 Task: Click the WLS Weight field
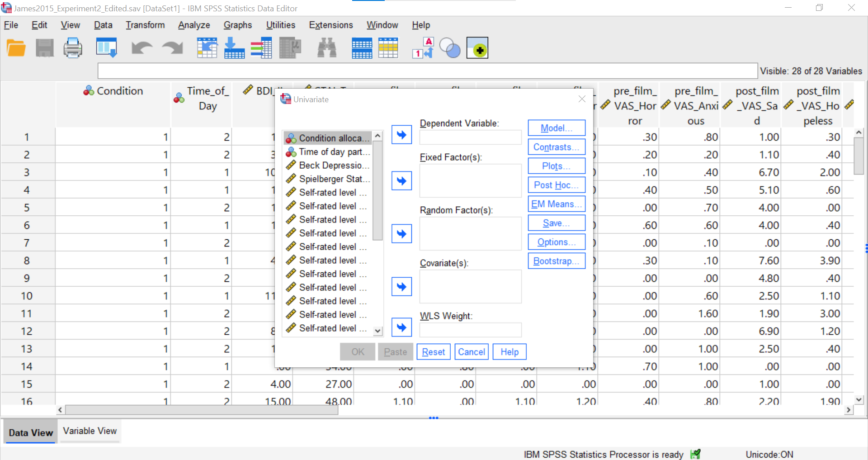(471, 330)
